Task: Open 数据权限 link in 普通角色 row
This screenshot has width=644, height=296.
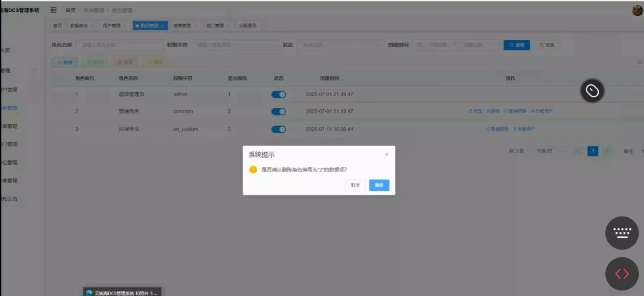Action: 515,111
